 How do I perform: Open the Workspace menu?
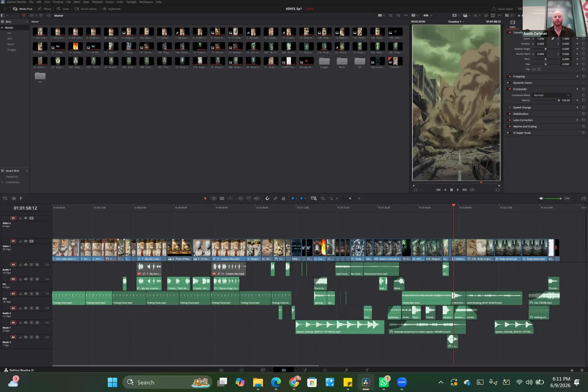(146, 2)
